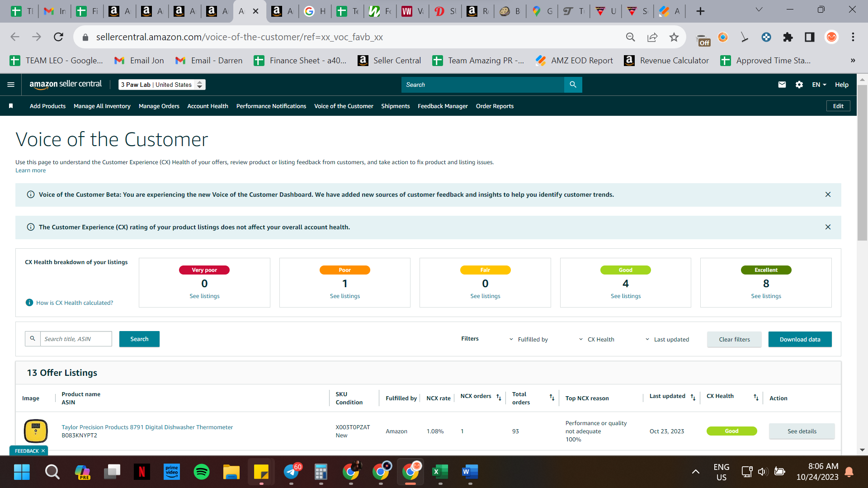This screenshot has height=488, width=868.
Task: Open the EN language dropdown
Action: pyautogui.click(x=819, y=85)
